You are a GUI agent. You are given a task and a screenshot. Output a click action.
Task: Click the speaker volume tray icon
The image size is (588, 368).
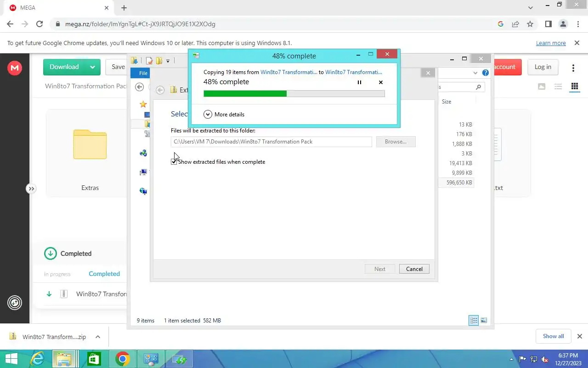click(x=544, y=359)
